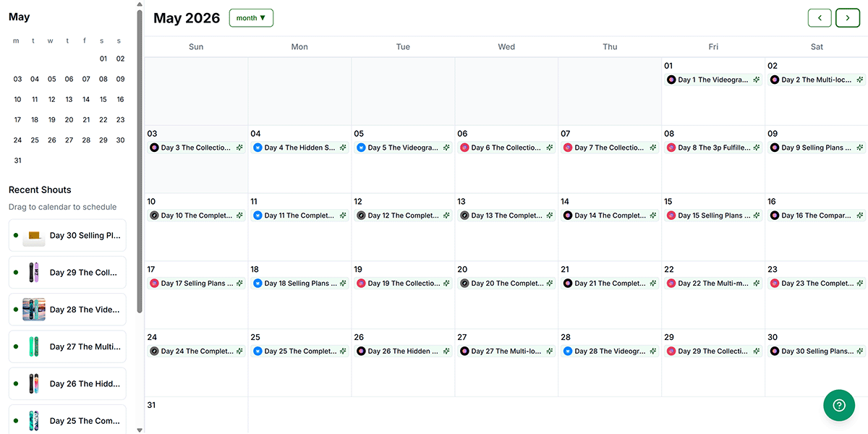This screenshot has height=434, width=868.
Task: Click the Sun column header
Action: click(x=196, y=47)
